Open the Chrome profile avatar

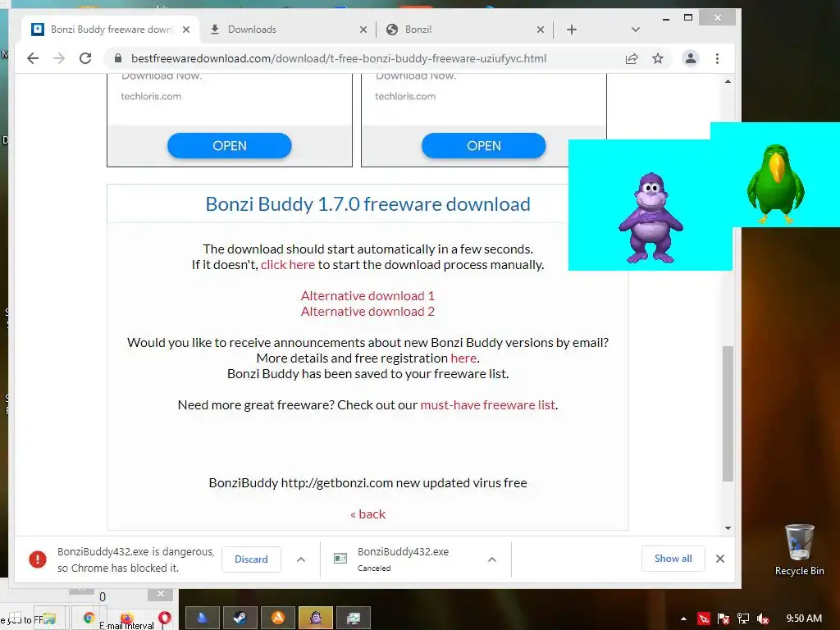(691, 58)
